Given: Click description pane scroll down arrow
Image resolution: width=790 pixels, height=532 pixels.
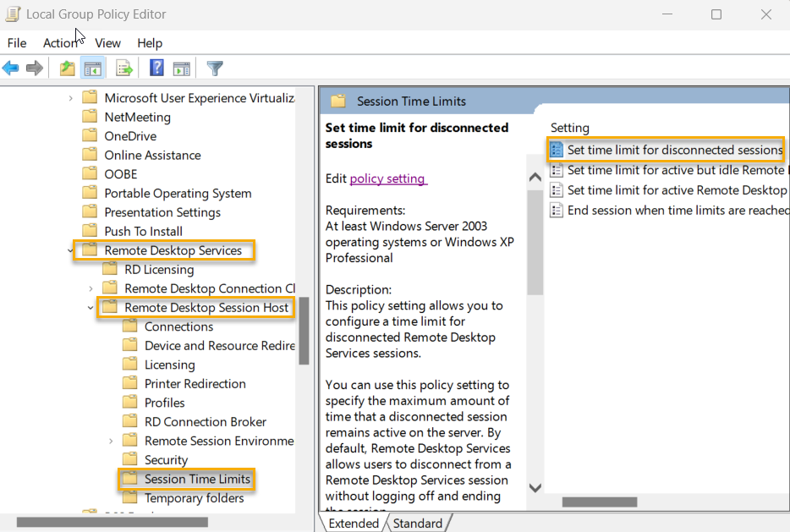Looking at the screenshot, I should (x=535, y=487).
